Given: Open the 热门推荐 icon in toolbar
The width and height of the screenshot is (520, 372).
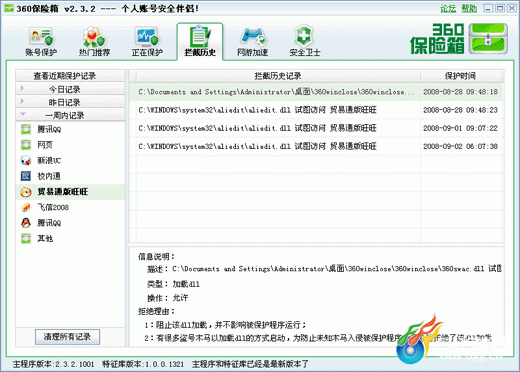Looking at the screenshot, I should click(94, 37).
